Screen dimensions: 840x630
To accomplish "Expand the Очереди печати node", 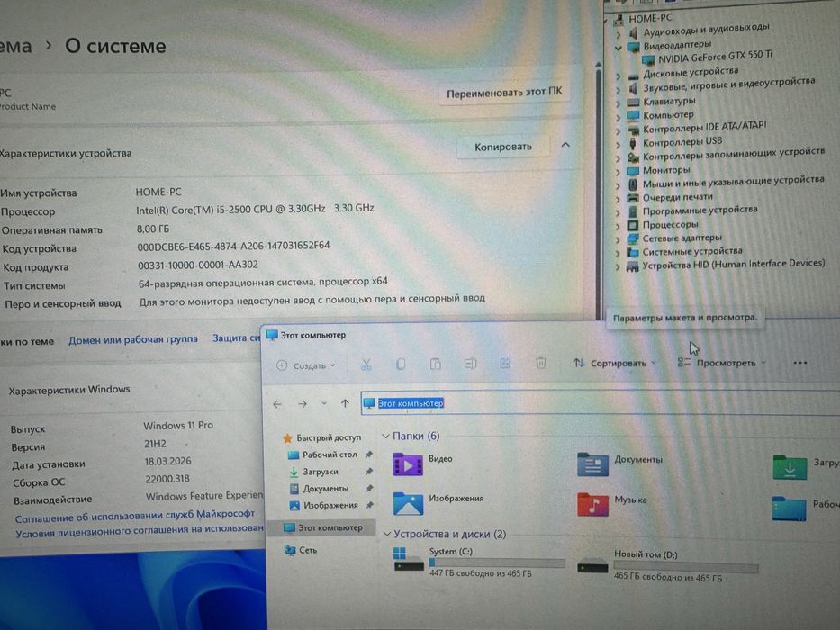I will click(619, 199).
